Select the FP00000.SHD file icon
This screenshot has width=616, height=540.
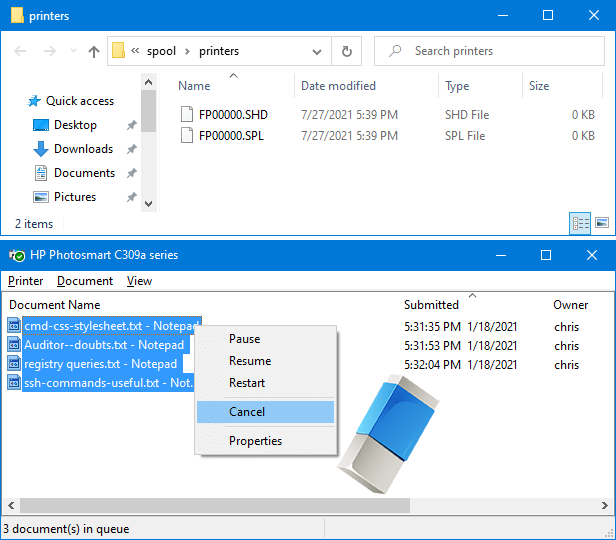[186, 115]
